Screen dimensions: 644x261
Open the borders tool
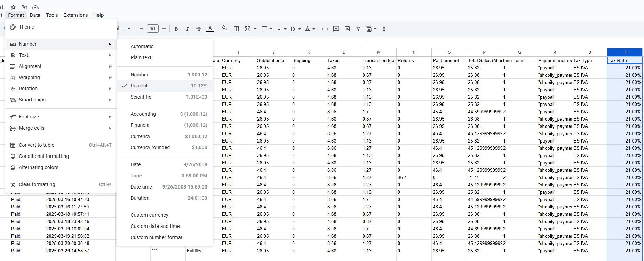click(x=236, y=29)
